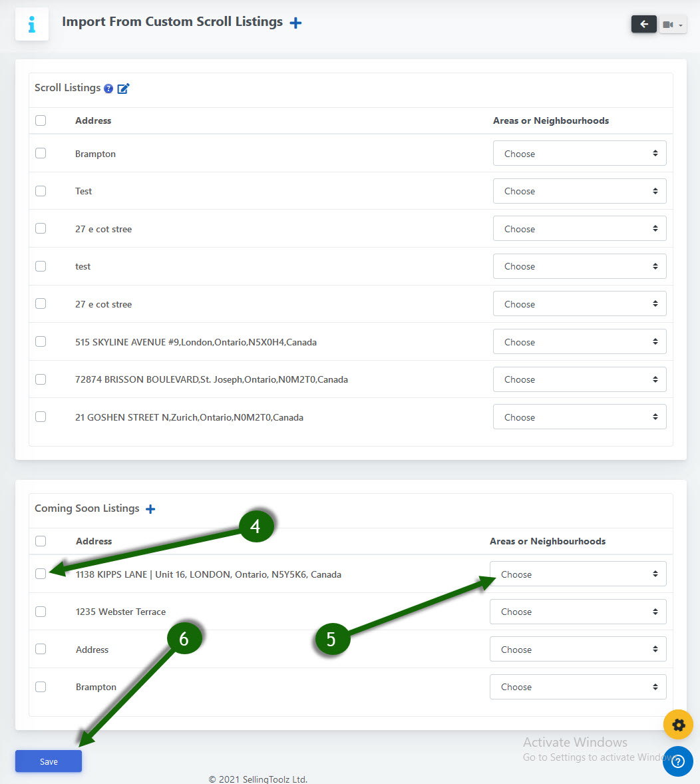700x784 pixels.
Task: Choose neighbourhood for first Brampton scroll listing
Action: tap(579, 154)
